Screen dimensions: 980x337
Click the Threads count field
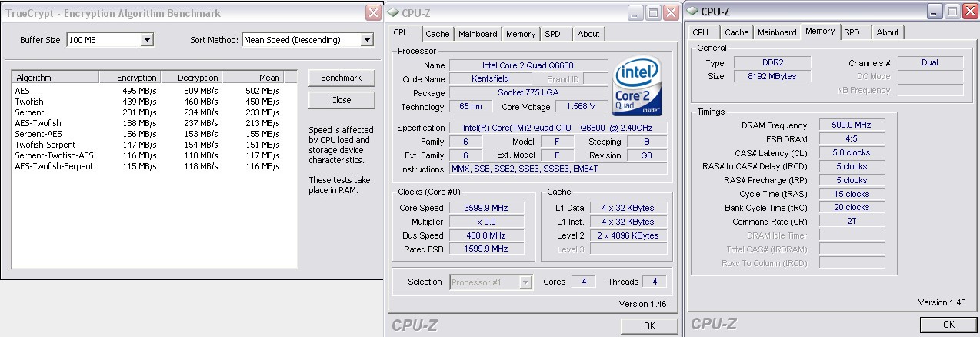[x=655, y=282]
